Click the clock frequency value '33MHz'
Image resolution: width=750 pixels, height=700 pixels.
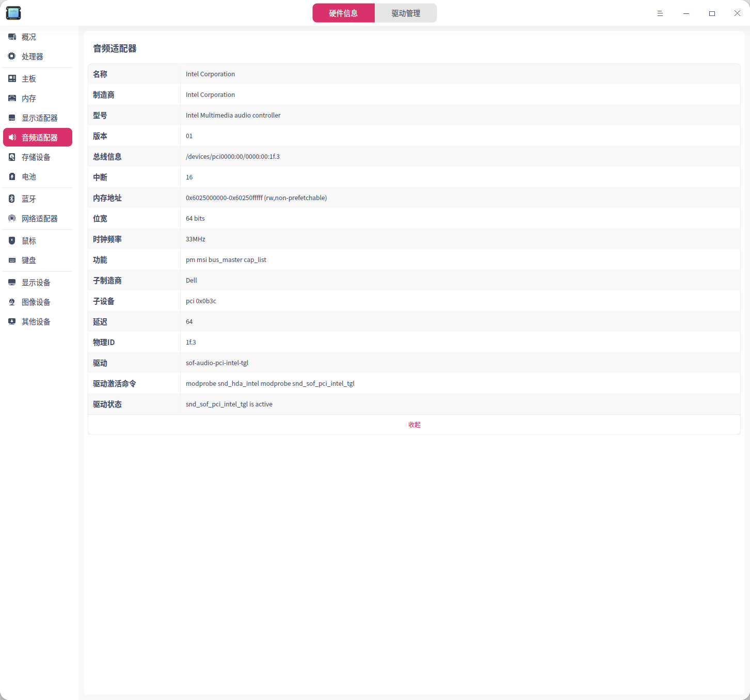[x=196, y=239]
